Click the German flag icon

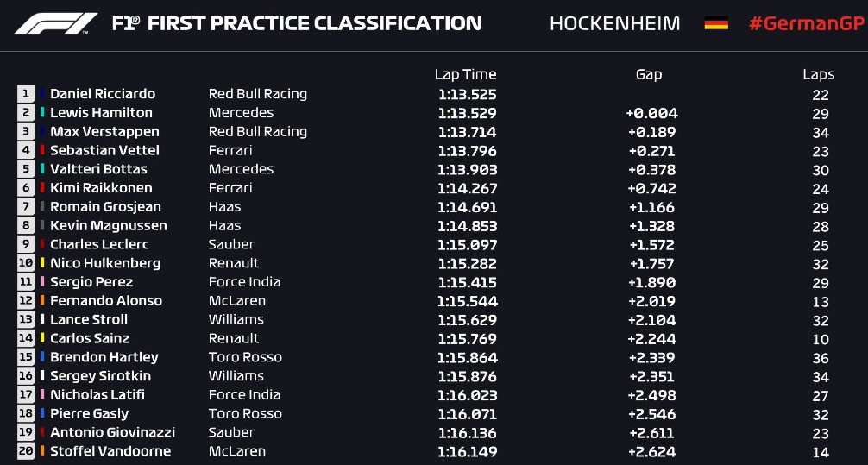point(716,24)
